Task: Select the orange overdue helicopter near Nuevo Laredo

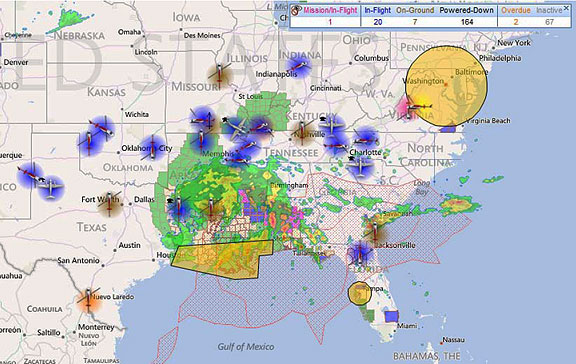Action: coord(88,299)
